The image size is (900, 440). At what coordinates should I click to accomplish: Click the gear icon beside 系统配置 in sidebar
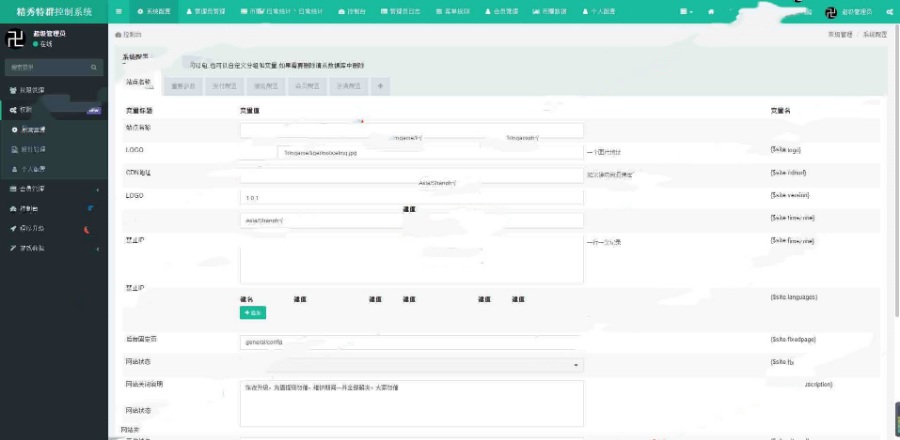point(14,130)
